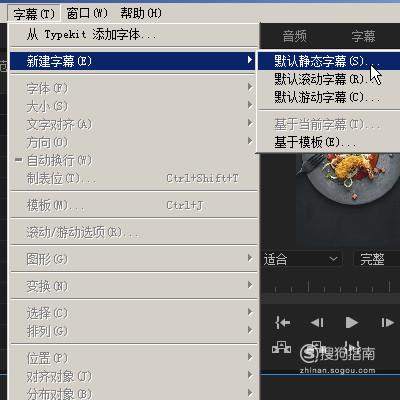Open the 字幕(T) menu

tap(34, 14)
